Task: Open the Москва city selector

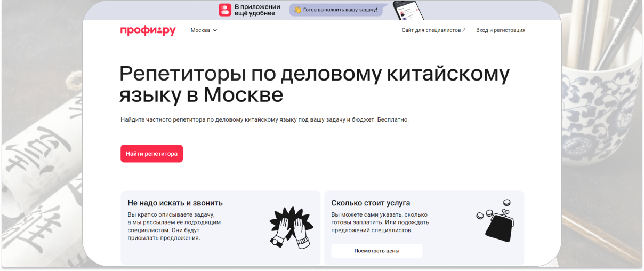Action: pyautogui.click(x=200, y=30)
